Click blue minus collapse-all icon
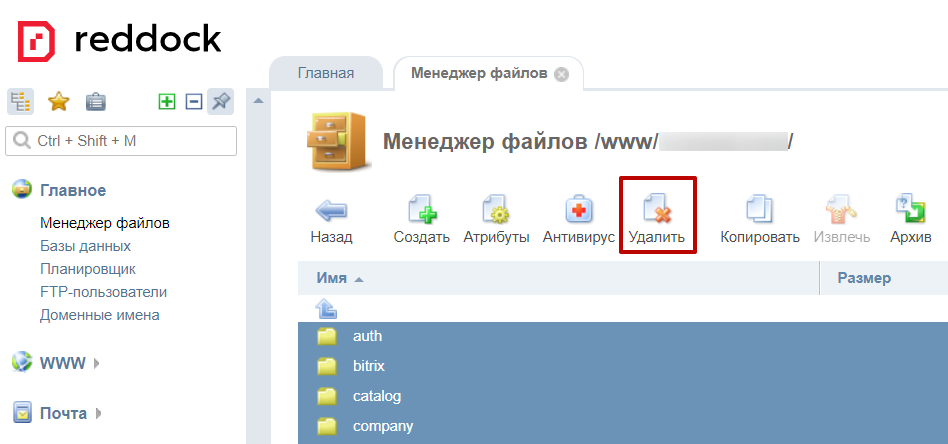948x444 pixels. point(194,101)
